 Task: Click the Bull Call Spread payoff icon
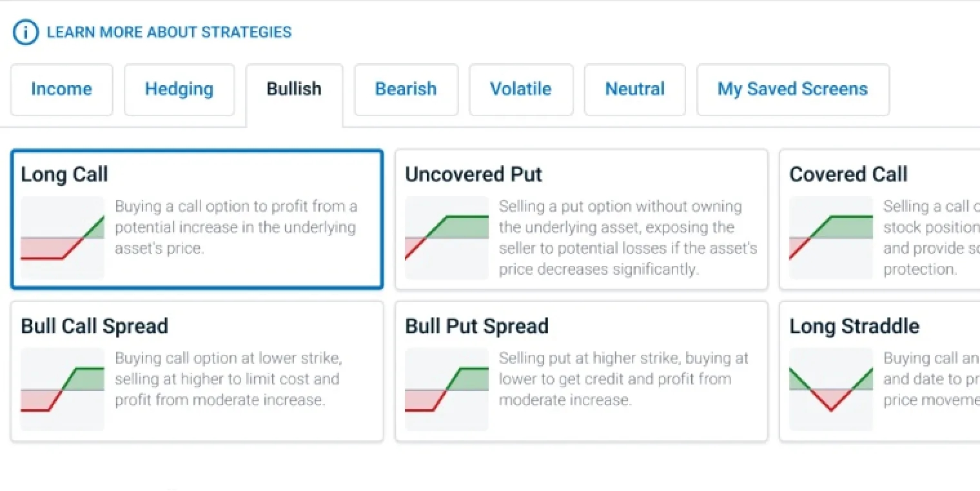63,389
